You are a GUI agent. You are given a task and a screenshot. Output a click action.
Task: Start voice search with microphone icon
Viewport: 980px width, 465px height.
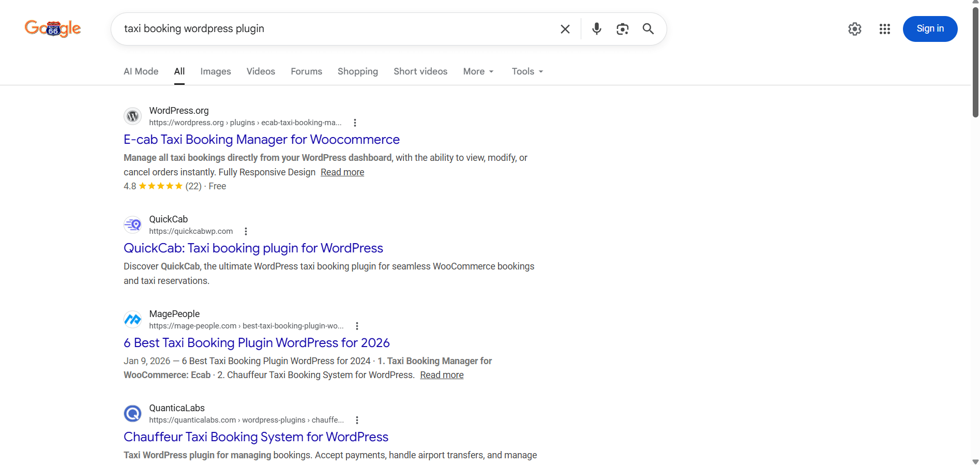596,29
